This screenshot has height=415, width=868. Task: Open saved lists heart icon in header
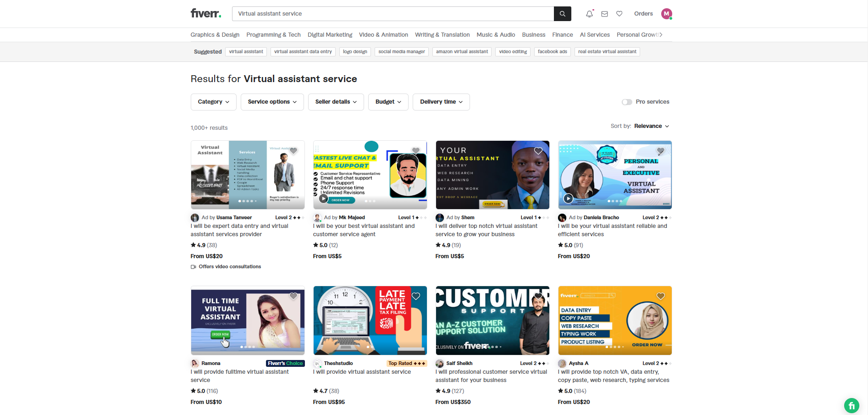pos(619,14)
